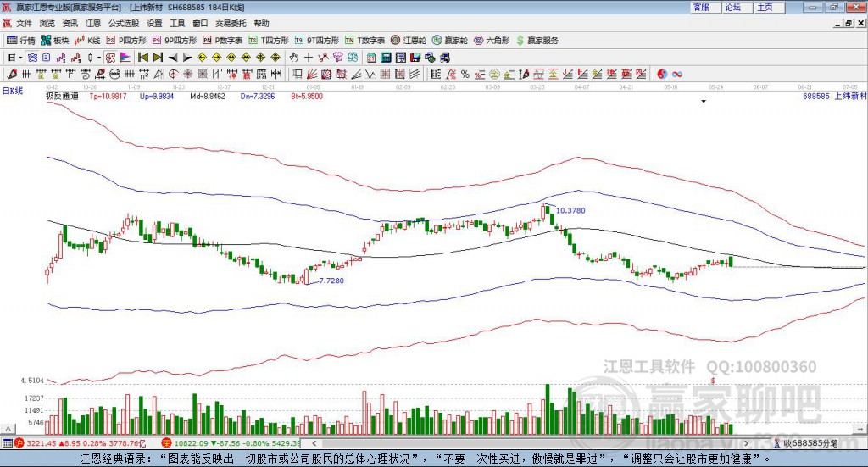Click the yin-yang red blue icon
The width and height of the screenshot is (868, 467).
pyautogui.click(x=662, y=74)
